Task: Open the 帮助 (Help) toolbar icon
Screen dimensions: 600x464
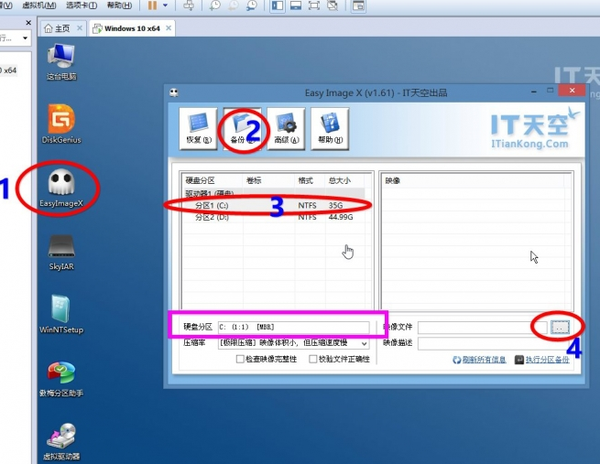Action: [x=329, y=126]
